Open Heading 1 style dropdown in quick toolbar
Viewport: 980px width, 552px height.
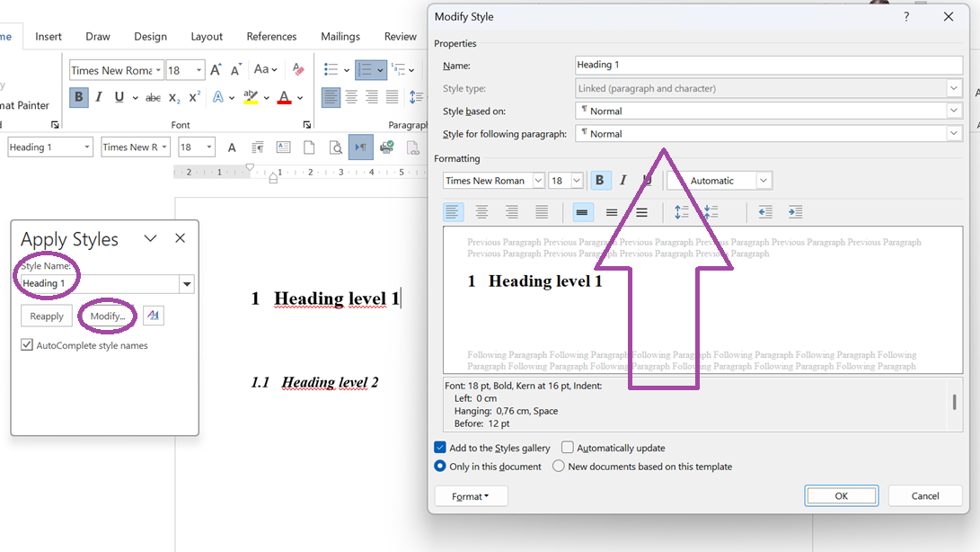click(x=87, y=147)
